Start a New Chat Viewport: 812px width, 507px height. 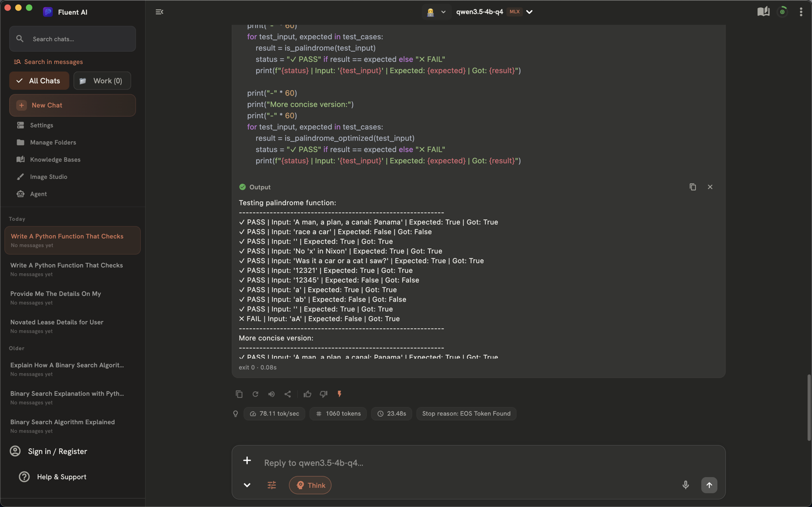(73, 105)
